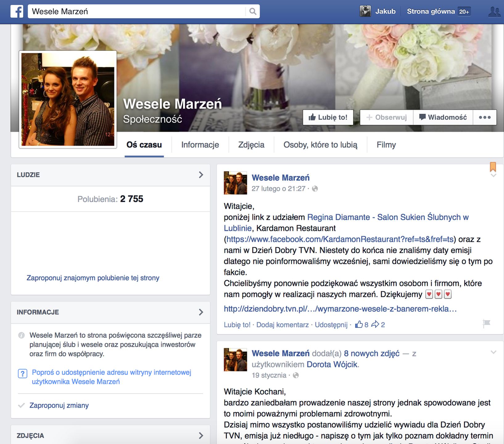The width and height of the screenshot is (504, 444).
Task: Expand the ZDJĘCIA section chevron
Action: tap(201, 435)
